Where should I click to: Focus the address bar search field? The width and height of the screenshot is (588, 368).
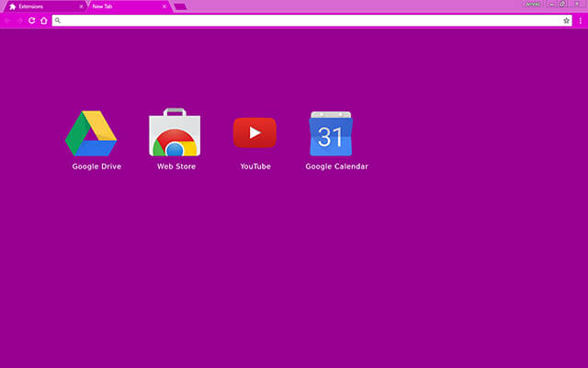tap(312, 20)
